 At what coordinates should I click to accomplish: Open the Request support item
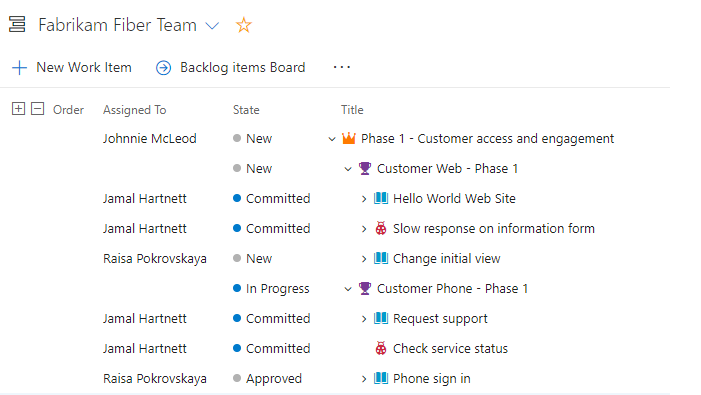[x=440, y=319]
